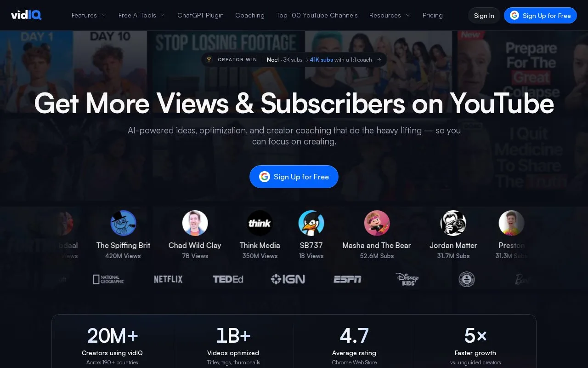Open the Free AI Tools dropdown
The height and width of the screenshot is (368, 588).
click(141, 15)
